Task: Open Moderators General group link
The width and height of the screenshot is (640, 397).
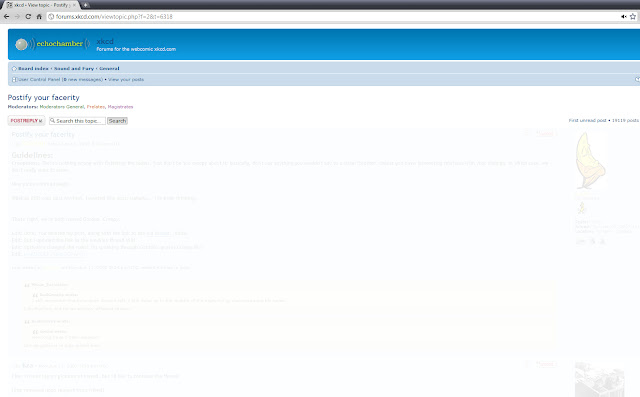Action: pyautogui.click(x=62, y=107)
